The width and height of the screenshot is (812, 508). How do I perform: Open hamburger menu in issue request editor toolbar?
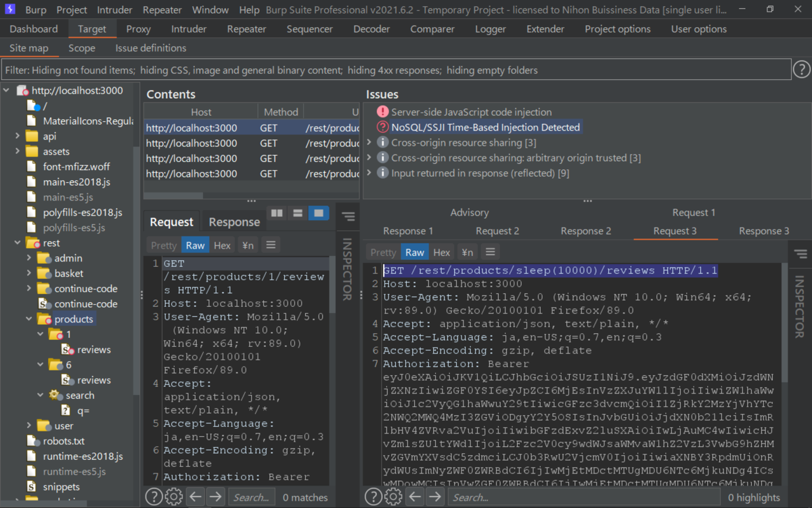pyautogui.click(x=490, y=252)
